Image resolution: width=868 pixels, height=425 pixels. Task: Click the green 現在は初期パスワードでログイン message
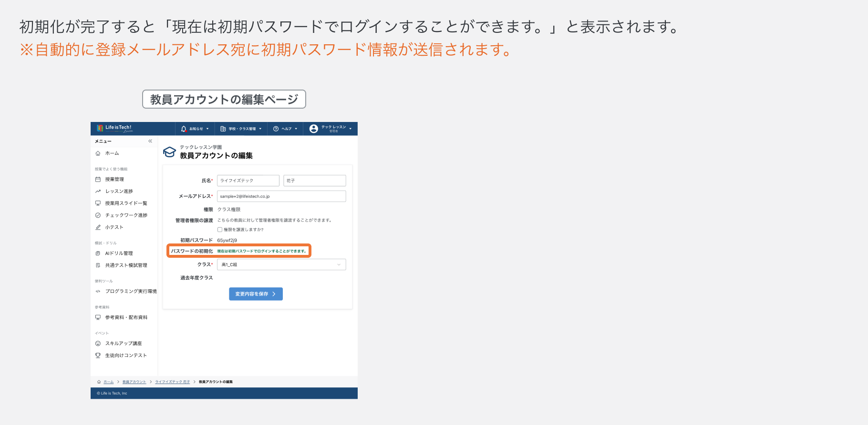click(x=262, y=251)
